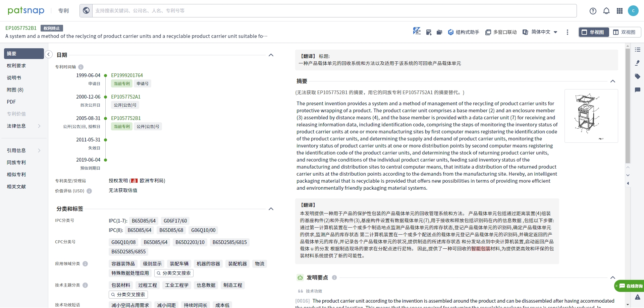The height and width of the screenshot is (308, 644).
Task: Click the 结构式助手 button
Action: coord(464,32)
